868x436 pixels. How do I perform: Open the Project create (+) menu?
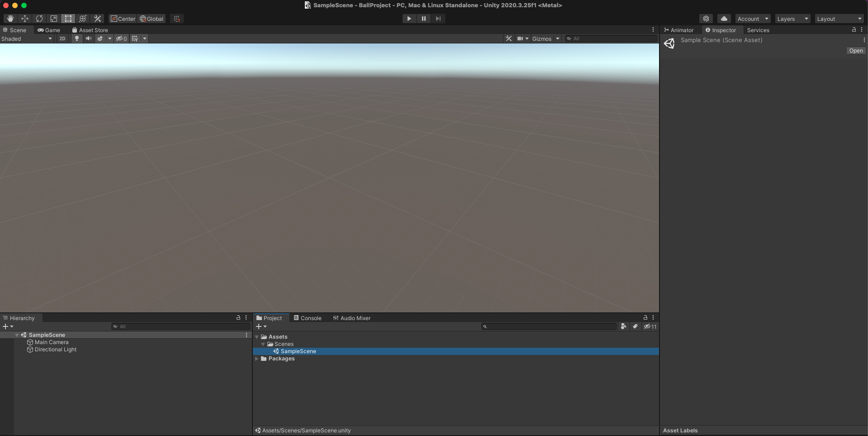(x=261, y=326)
